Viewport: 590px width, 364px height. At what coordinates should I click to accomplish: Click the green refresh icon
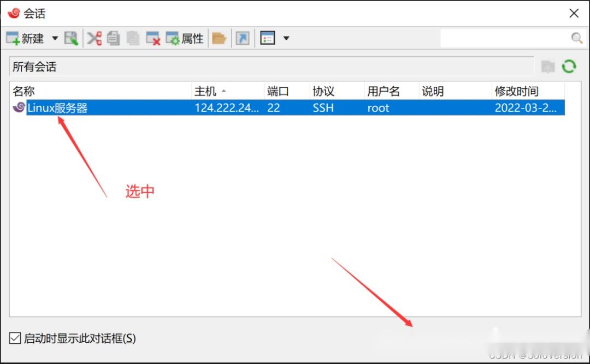(569, 67)
